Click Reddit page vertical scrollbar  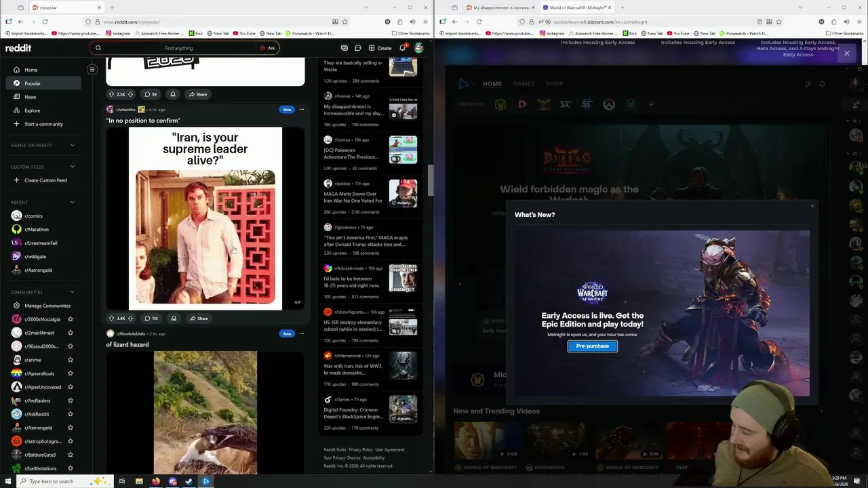(429, 180)
